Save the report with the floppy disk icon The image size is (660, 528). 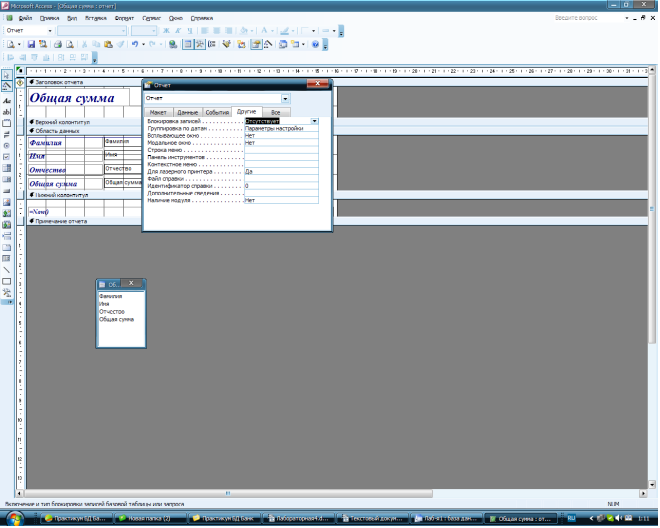(31, 44)
